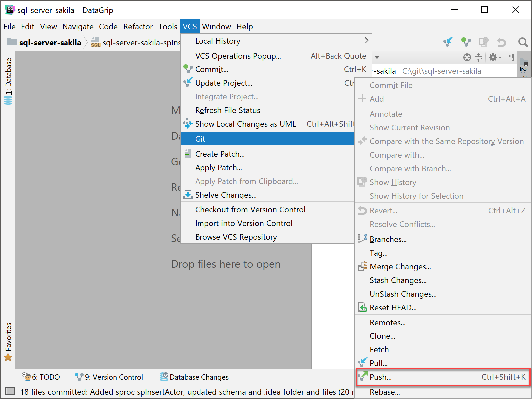Select Tag... in the Git submenu

(x=443, y=253)
